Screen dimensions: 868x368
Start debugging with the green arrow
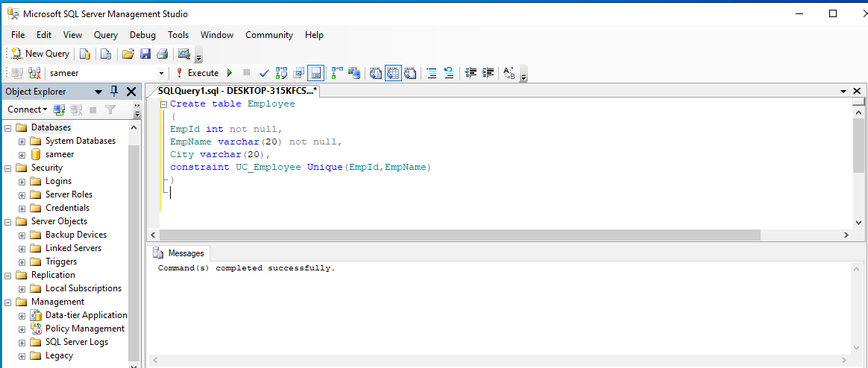coord(230,73)
